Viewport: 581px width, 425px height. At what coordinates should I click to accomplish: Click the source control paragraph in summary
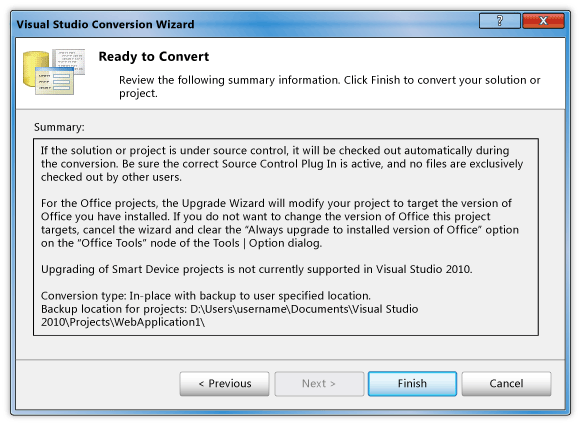click(x=282, y=164)
